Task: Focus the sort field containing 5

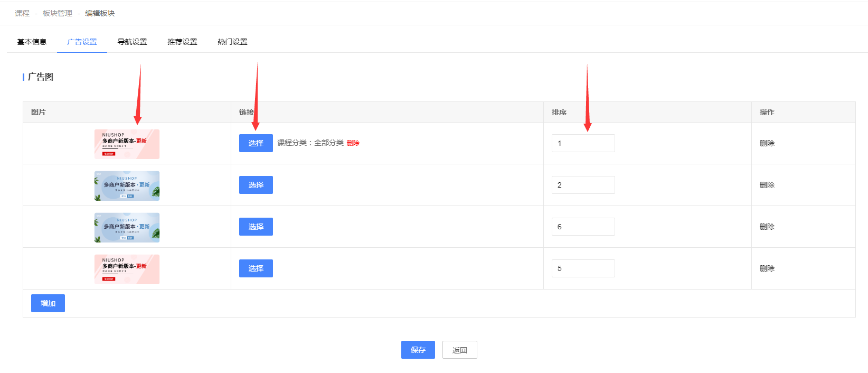Action: coord(583,268)
